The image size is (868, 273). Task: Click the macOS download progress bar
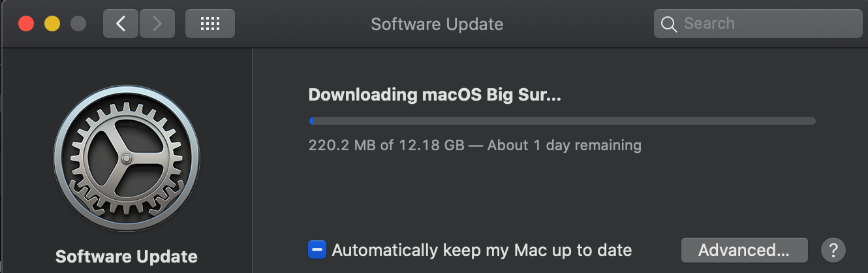pos(562,121)
